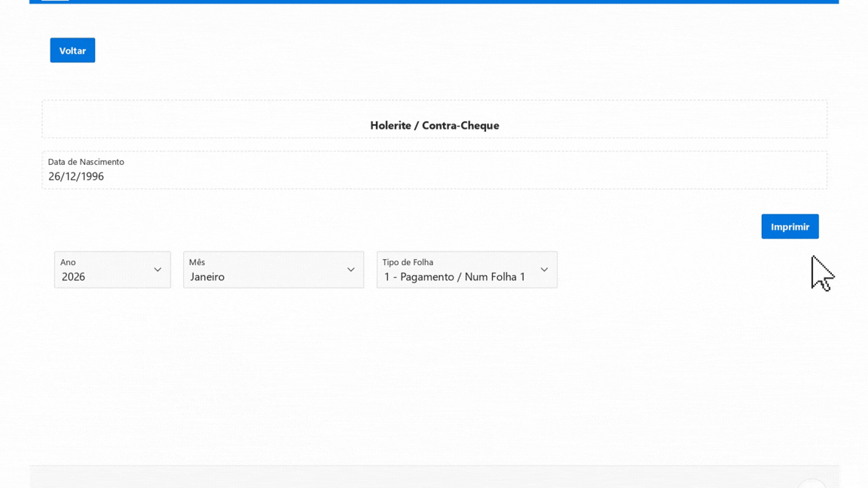Click the Voltar button
The width and height of the screenshot is (868, 488).
pyautogui.click(x=72, y=50)
